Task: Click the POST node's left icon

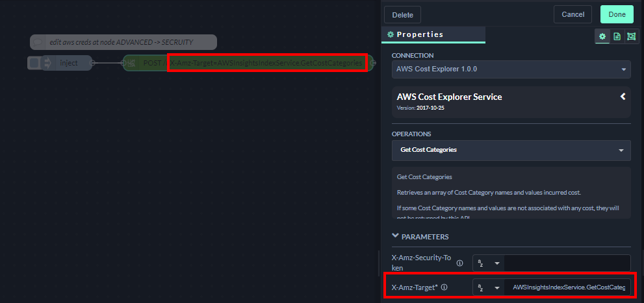Action: [131, 63]
